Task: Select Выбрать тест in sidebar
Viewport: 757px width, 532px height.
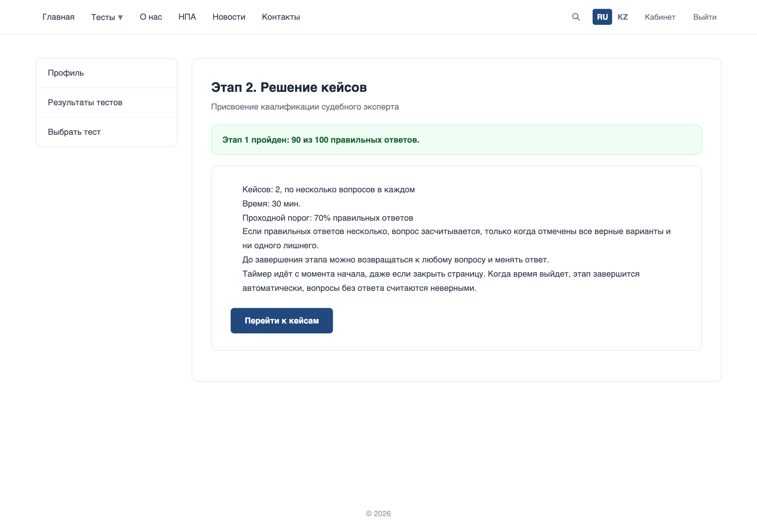Action: 106,132
